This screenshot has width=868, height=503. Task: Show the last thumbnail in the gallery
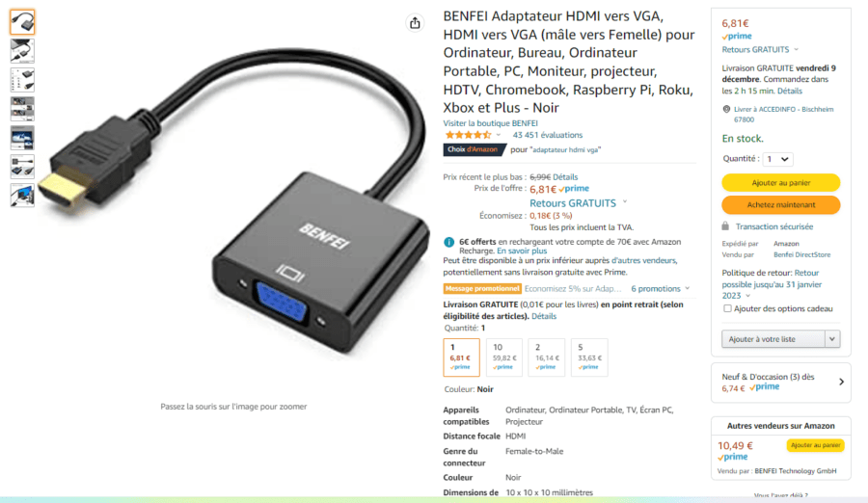22,195
